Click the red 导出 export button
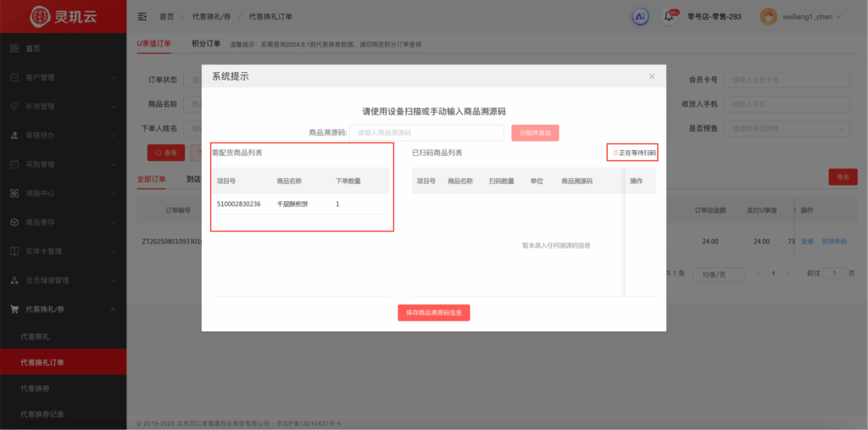This screenshot has width=868, height=430. click(x=842, y=176)
